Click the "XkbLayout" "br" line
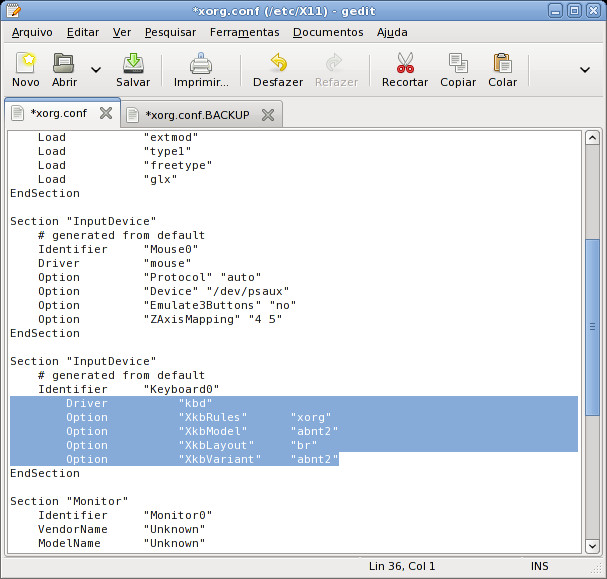The height and width of the screenshot is (579, 607). tap(192, 445)
